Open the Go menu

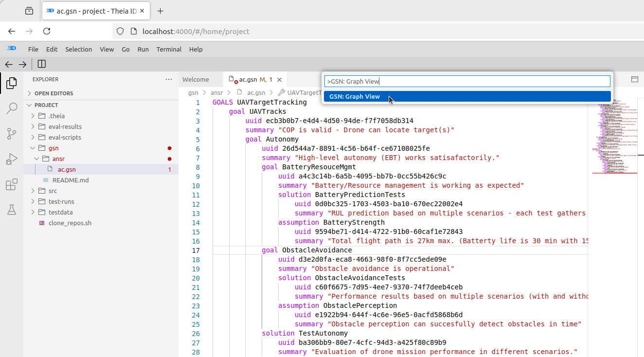pyautogui.click(x=125, y=49)
